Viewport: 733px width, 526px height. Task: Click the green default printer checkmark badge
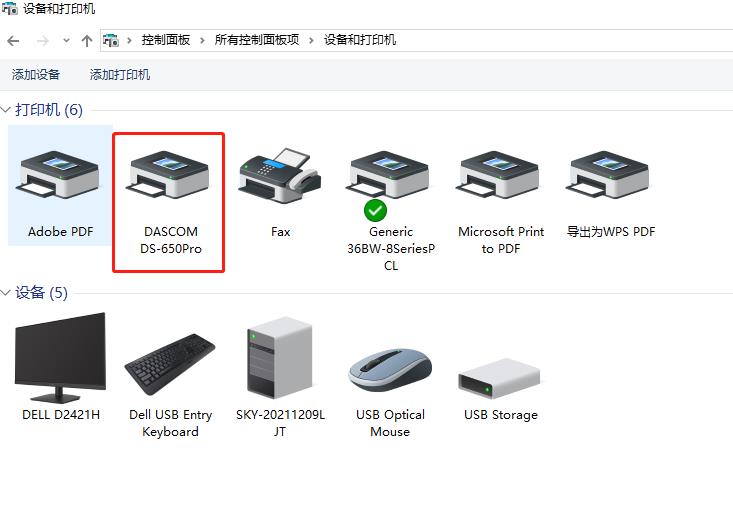point(375,210)
